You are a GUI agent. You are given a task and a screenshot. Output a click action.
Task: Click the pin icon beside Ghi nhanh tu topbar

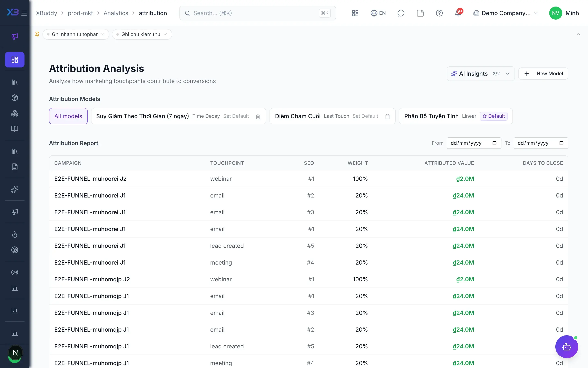pos(37,34)
